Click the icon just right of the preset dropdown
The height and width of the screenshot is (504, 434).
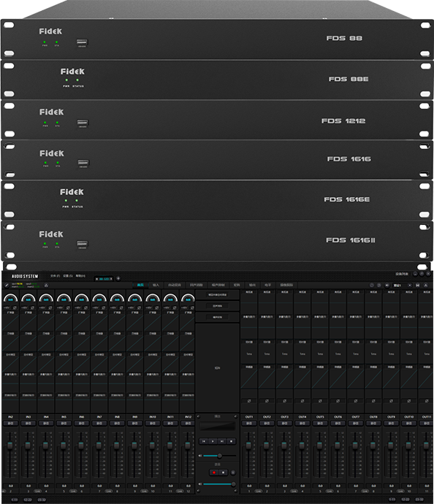[x=418, y=285]
